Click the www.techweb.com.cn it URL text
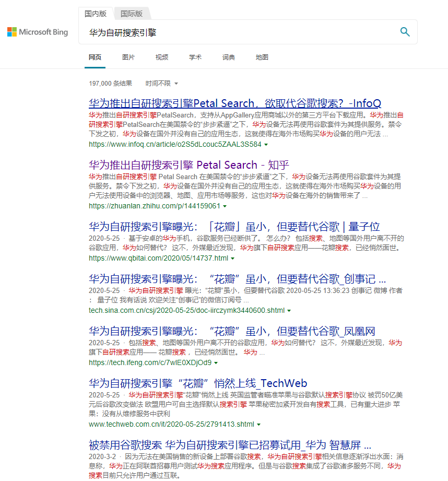Image resolution: width=448 pixels, height=481 pixels. pos(171,424)
